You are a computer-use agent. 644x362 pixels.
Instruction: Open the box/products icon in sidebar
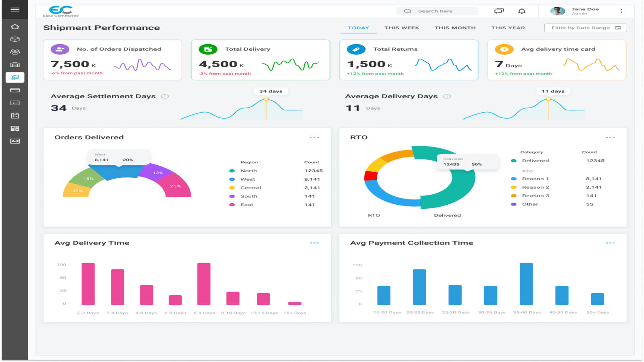click(x=15, y=39)
